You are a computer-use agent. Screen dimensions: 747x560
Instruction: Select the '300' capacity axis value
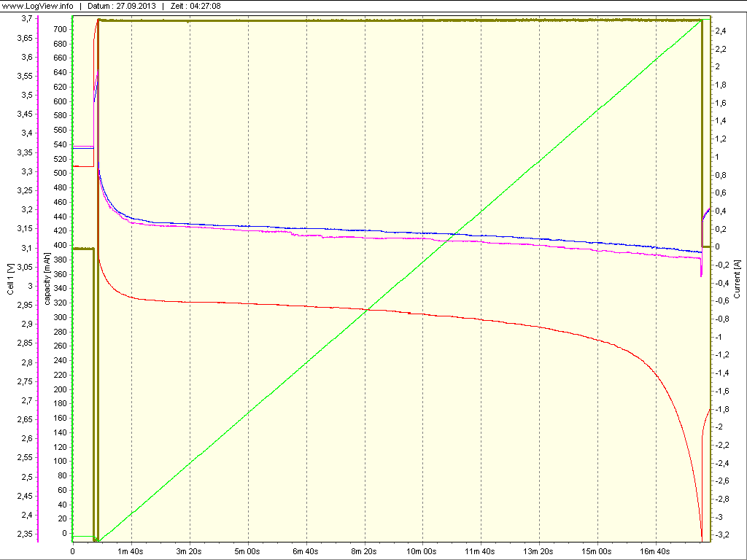tap(60, 318)
